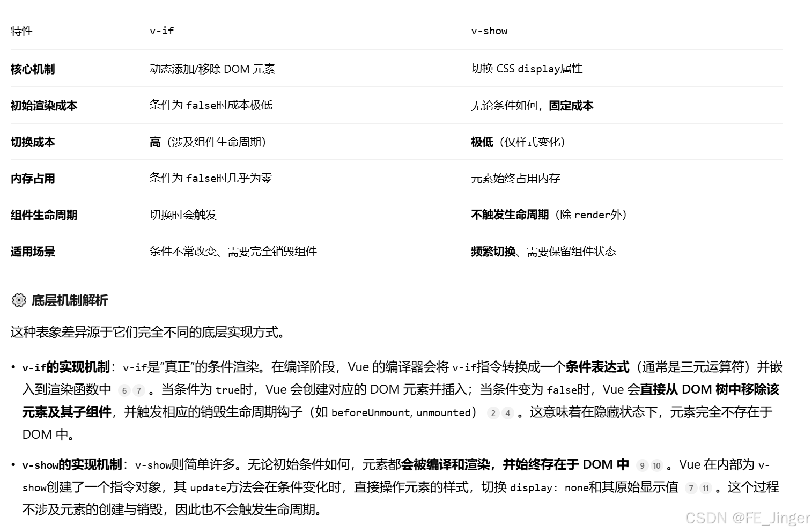The image size is (812, 532).
Task: Click the bold text 不触发生命周期
Action: (510, 215)
